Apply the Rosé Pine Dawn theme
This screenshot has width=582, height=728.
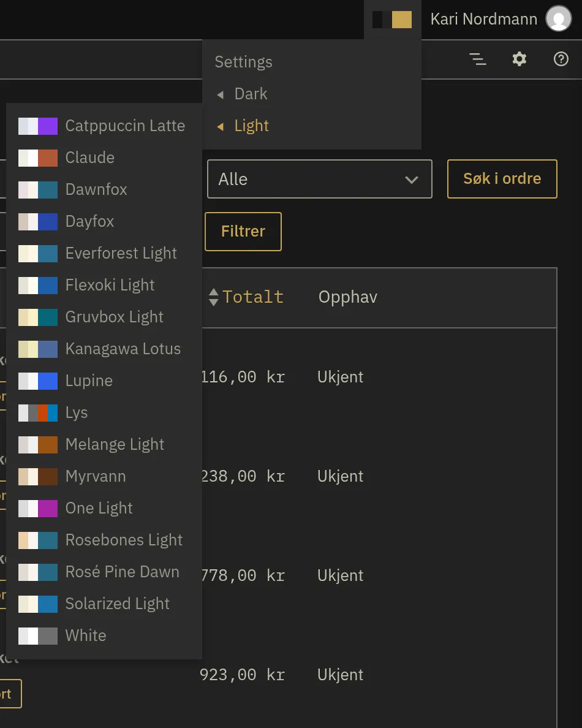pos(104,572)
